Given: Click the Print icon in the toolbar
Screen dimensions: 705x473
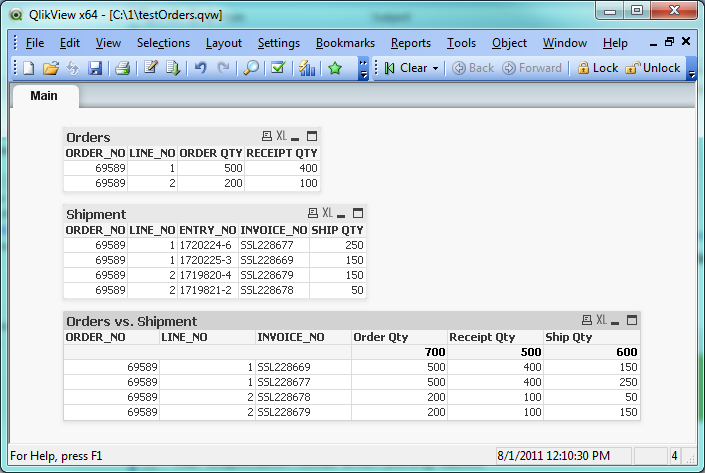Looking at the screenshot, I should tap(122, 68).
